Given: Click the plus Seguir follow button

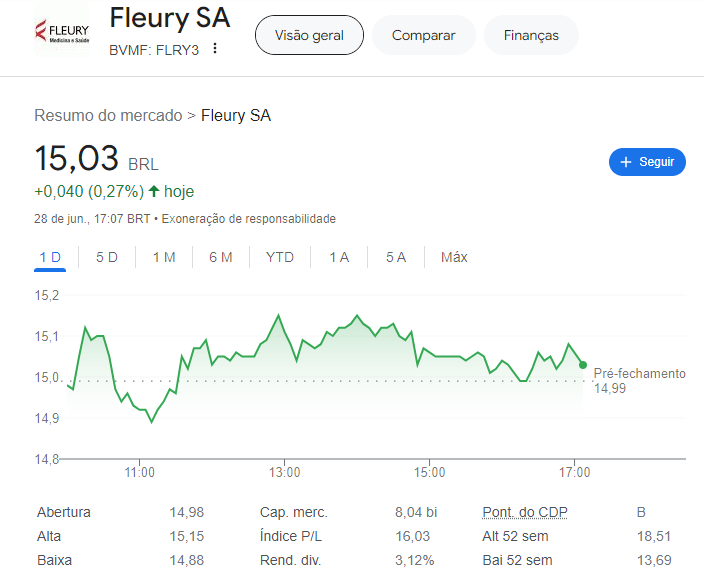Looking at the screenshot, I should click(x=647, y=162).
